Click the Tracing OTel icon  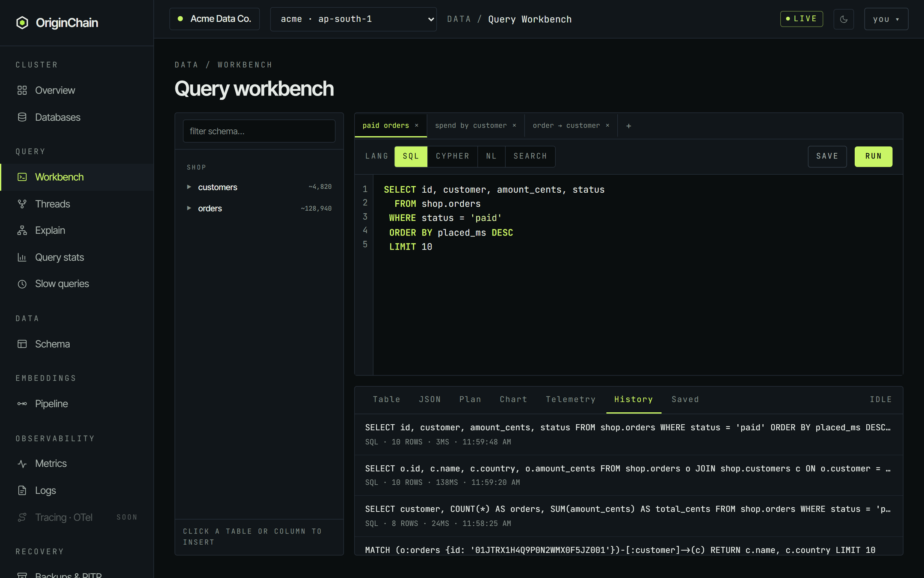coord(22,517)
